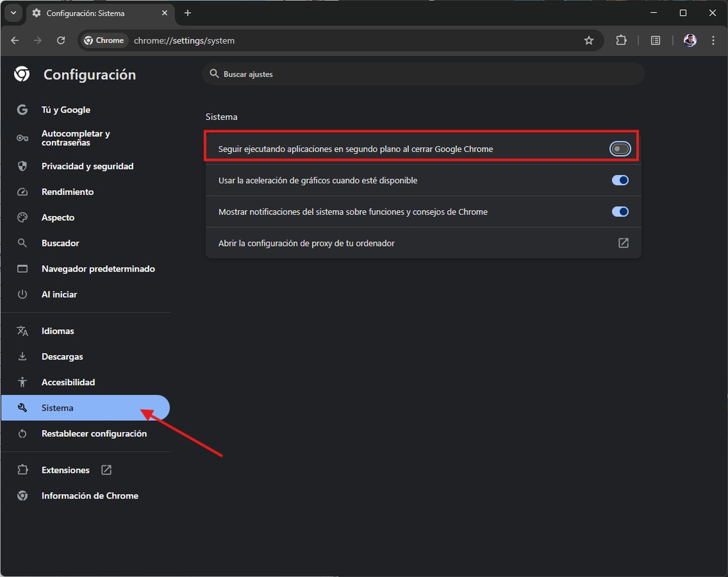Click Abrir la configuración de proxy row
The image size is (728, 577).
(x=423, y=243)
